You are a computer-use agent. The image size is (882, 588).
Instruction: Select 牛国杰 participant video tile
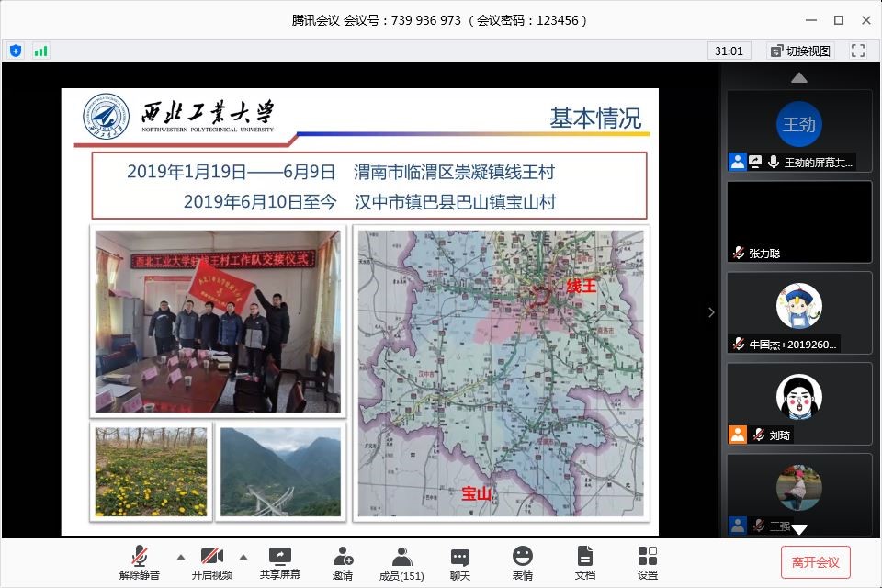coord(798,312)
